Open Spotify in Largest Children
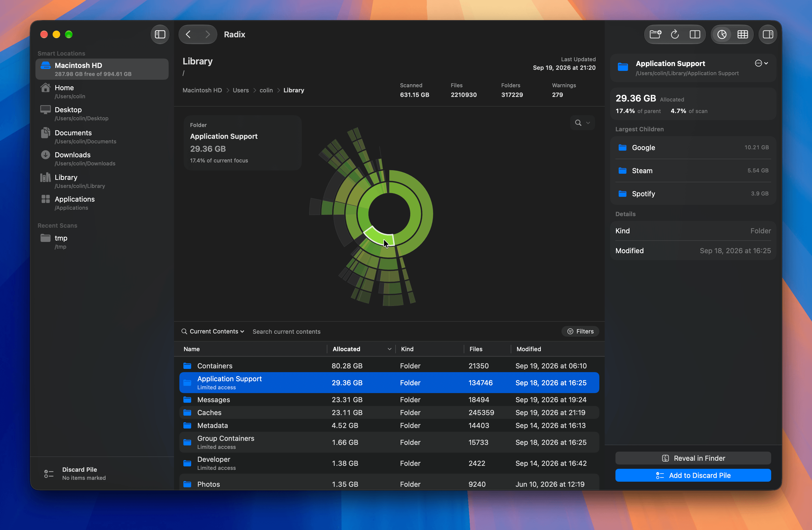This screenshot has height=530, width=812. [693, 193]
